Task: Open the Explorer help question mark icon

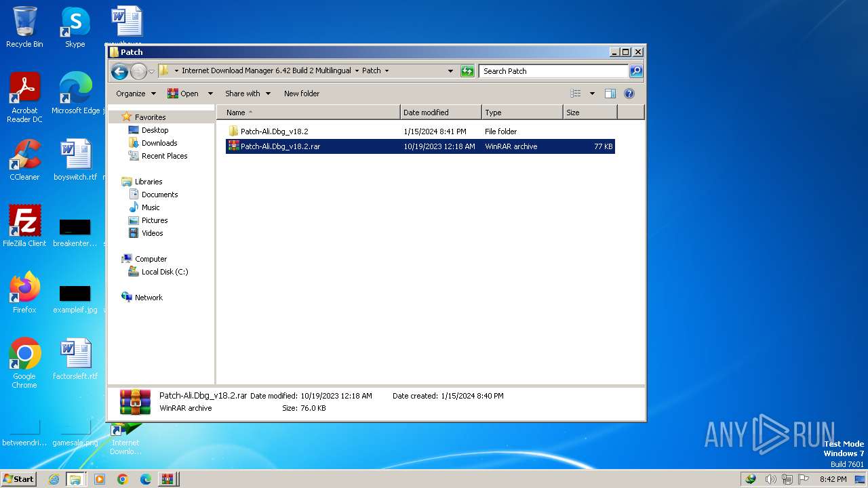Action: 629,94
